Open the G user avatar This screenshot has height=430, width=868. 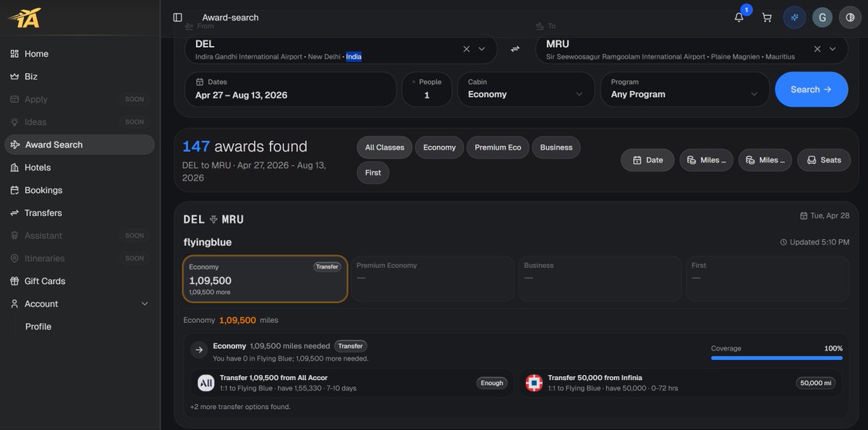822,17
